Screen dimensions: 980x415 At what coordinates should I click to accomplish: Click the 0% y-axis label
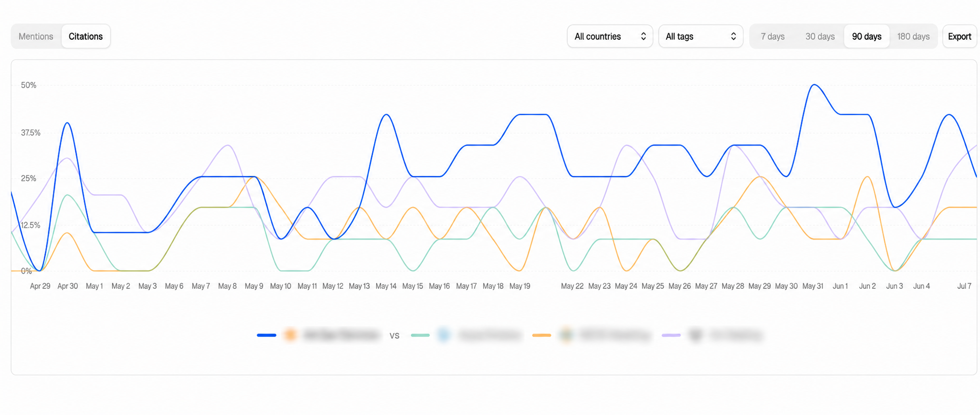pyautogui.click(x=26, y=271)
